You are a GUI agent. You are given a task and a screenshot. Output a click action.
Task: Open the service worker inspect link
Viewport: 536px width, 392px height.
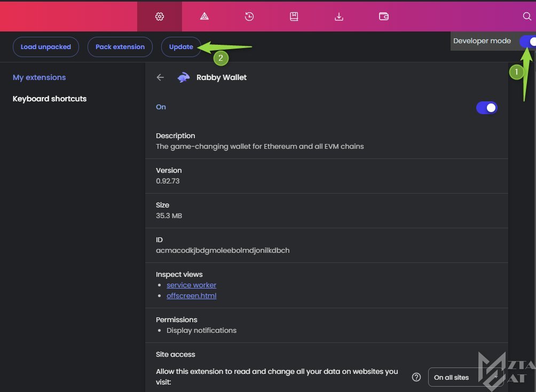[192, 285]
